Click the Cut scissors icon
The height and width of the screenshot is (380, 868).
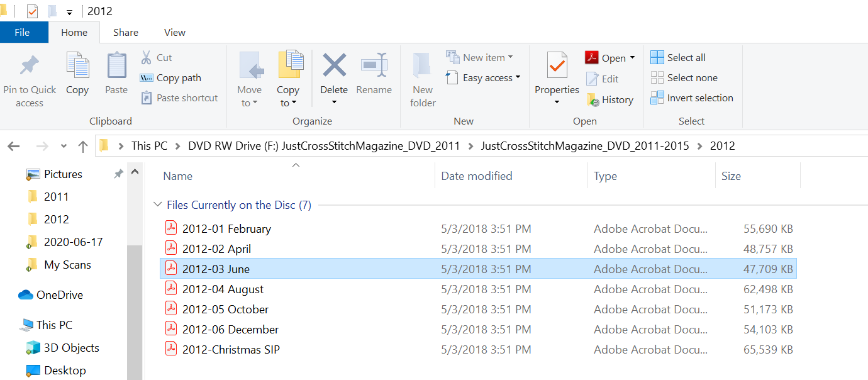pos(146,58)
